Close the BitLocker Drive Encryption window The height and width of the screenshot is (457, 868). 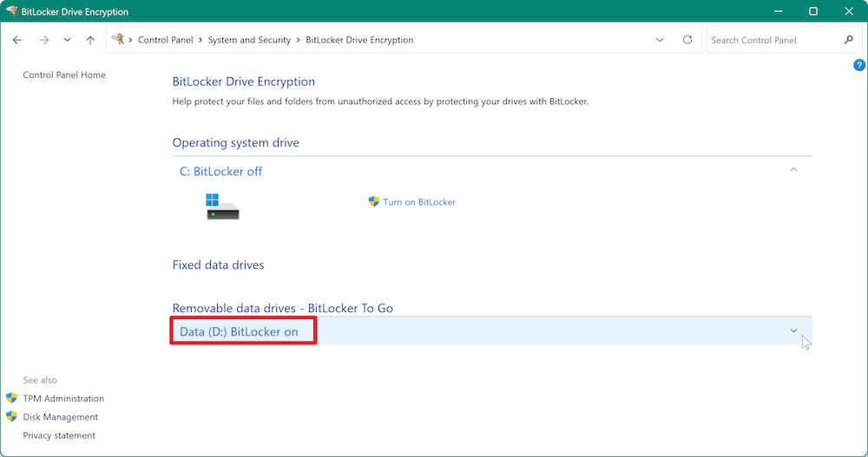click(x=849, y=11)
